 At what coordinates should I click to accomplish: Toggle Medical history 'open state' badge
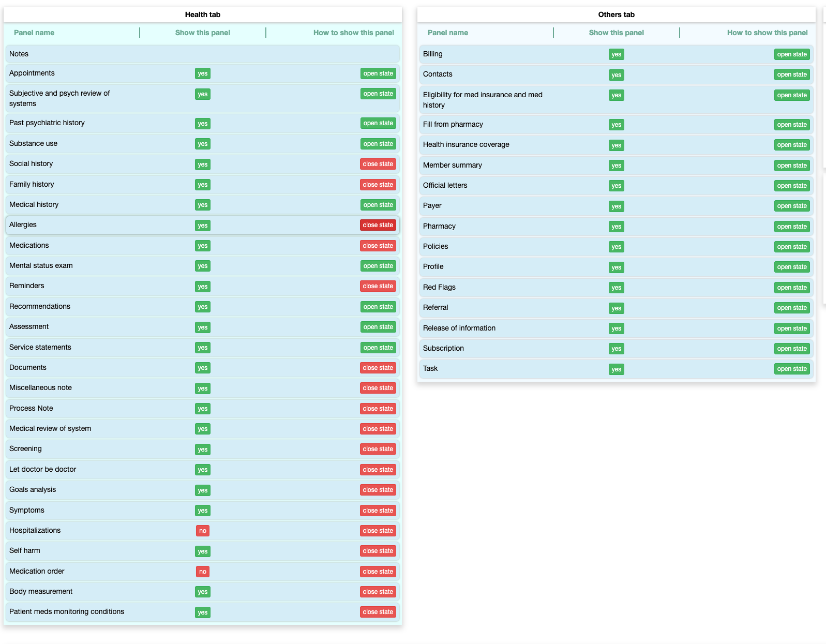(378, 205)
